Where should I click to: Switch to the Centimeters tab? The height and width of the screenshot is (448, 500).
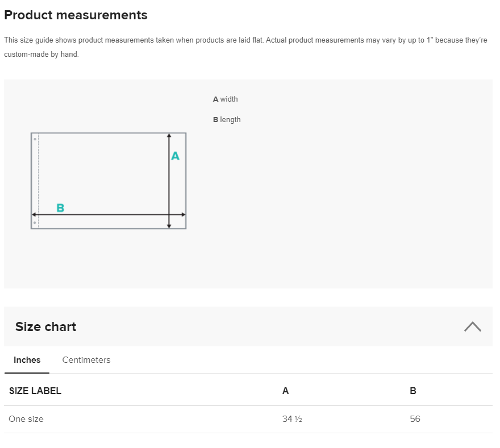86,360
